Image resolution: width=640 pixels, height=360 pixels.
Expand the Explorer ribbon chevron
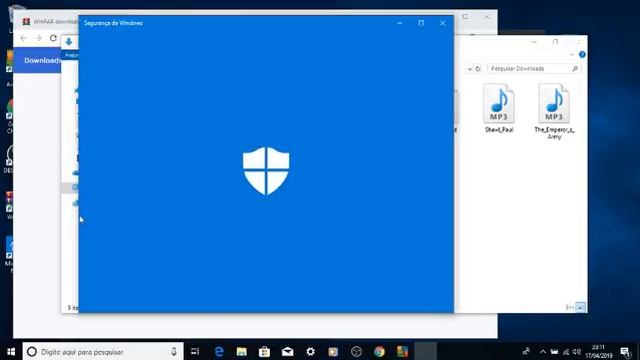[x=572, y=54]
